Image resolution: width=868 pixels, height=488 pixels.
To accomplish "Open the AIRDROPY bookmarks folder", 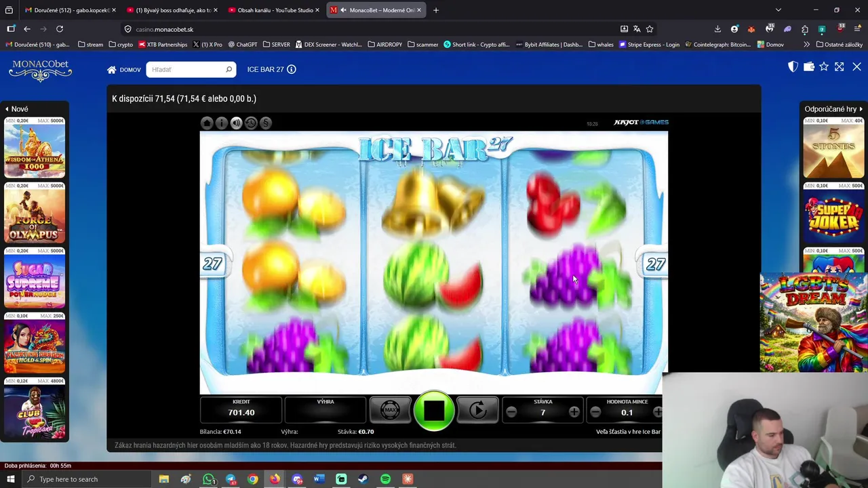I will tap(384, 45).
